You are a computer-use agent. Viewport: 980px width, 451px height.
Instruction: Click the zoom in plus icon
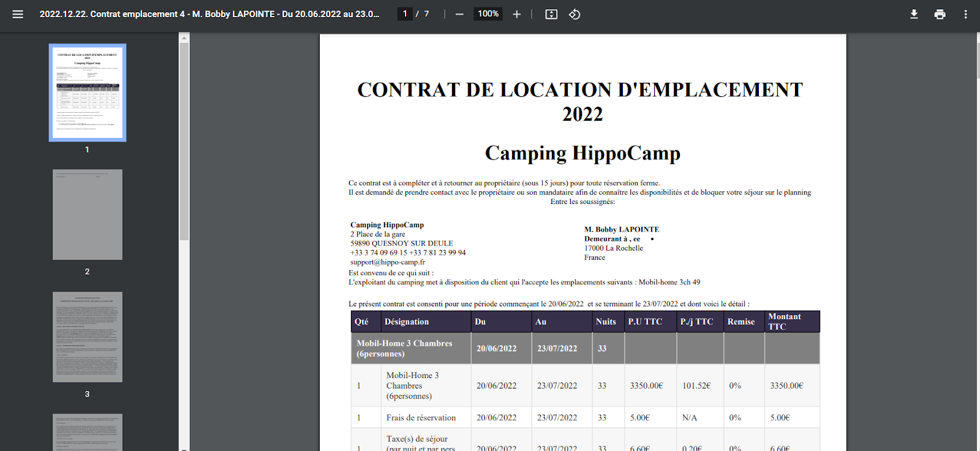(x=516, y=14)
